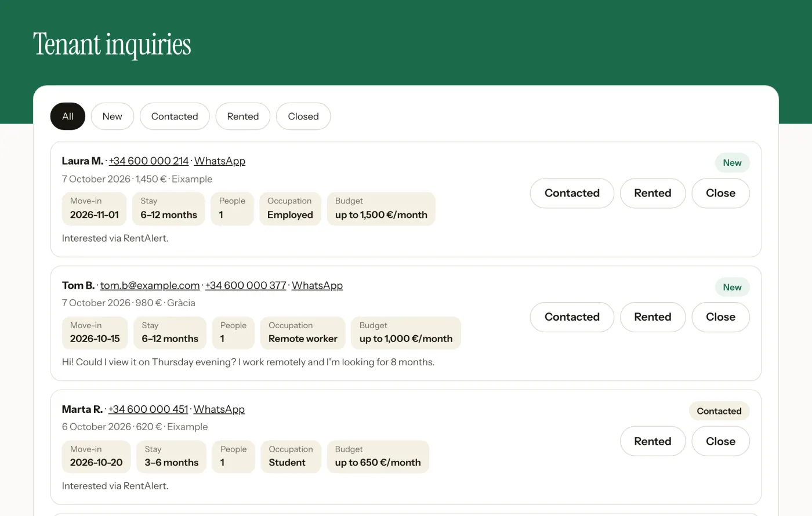Mark Laura M. inquiry as Rented
This screenshot has width=812, height=516.
(652, 193)
